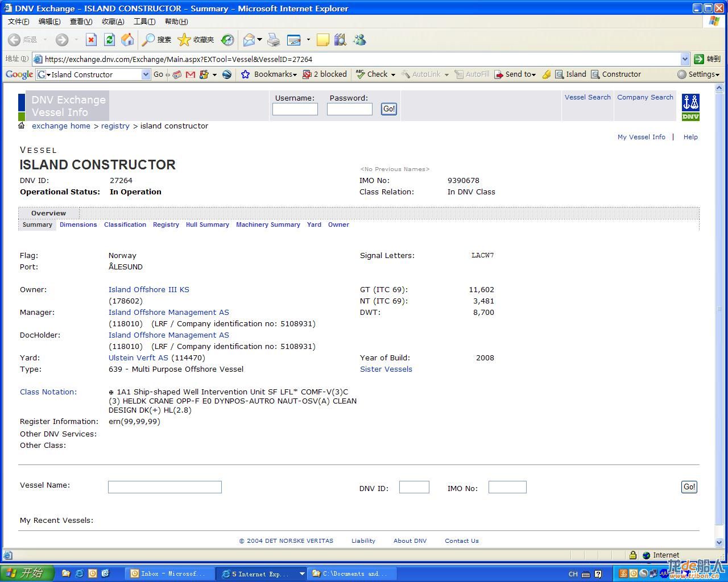This screenshot has width=728, height=582.
Task: Click the Windows 开始 Start button
Action: pos(27,573)
